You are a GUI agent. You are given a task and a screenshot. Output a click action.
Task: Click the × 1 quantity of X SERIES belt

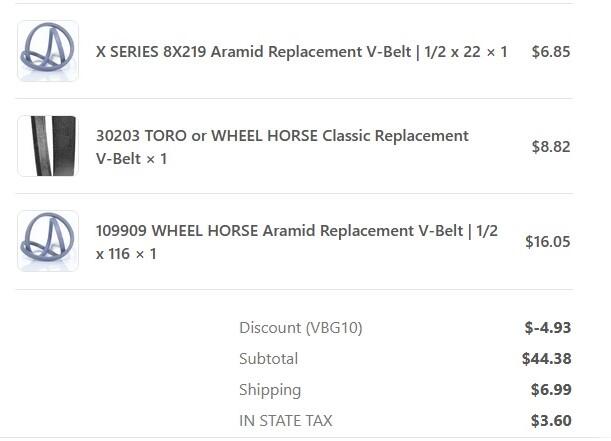(497, 51)
